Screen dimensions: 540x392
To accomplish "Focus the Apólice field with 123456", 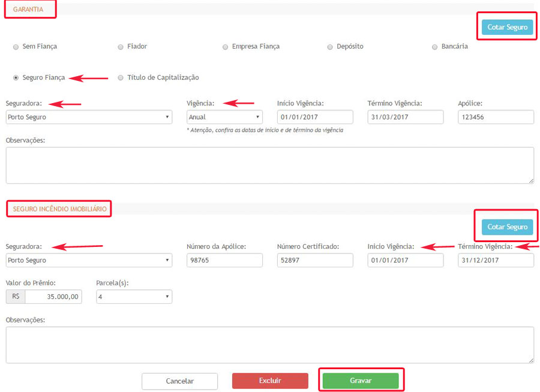I will [495, 117].
